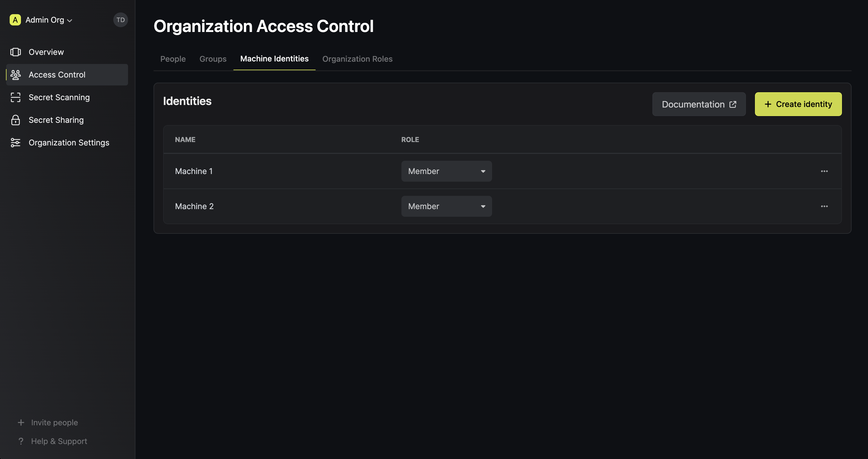Viewport: 868px width, 459px height.
Task: Click the plus icon beside Invite people
Action: pyautogui.click(x=21, y=422)
